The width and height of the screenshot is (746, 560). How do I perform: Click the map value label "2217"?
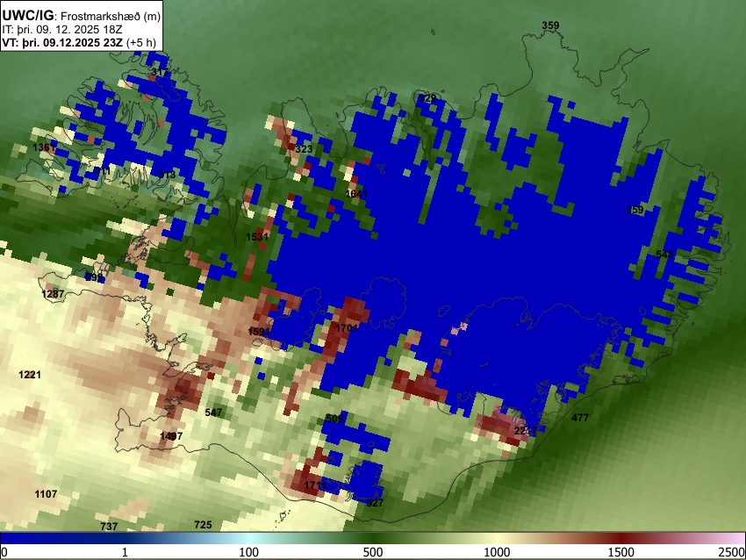pyautogui.click(x=525, y=431)
